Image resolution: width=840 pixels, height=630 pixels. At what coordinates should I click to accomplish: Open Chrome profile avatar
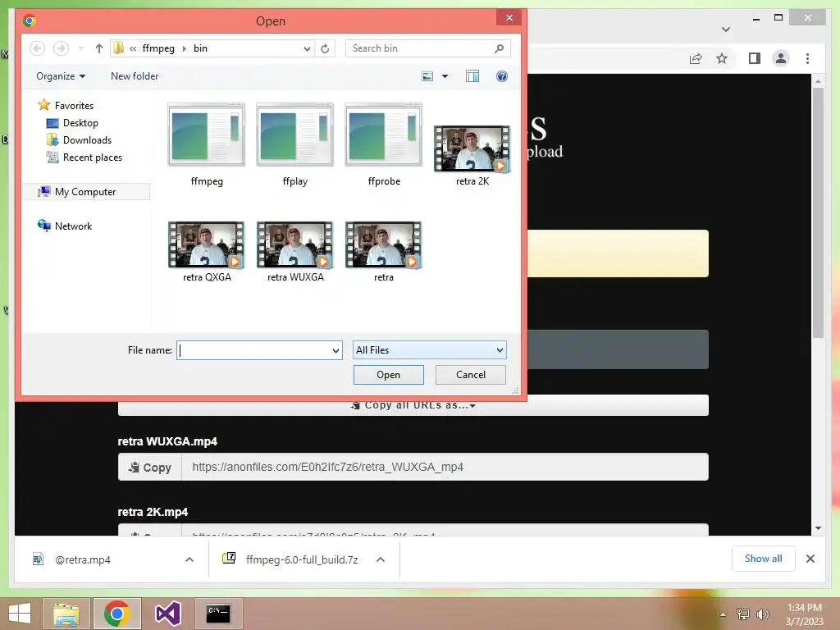click(x=781, y=58)
